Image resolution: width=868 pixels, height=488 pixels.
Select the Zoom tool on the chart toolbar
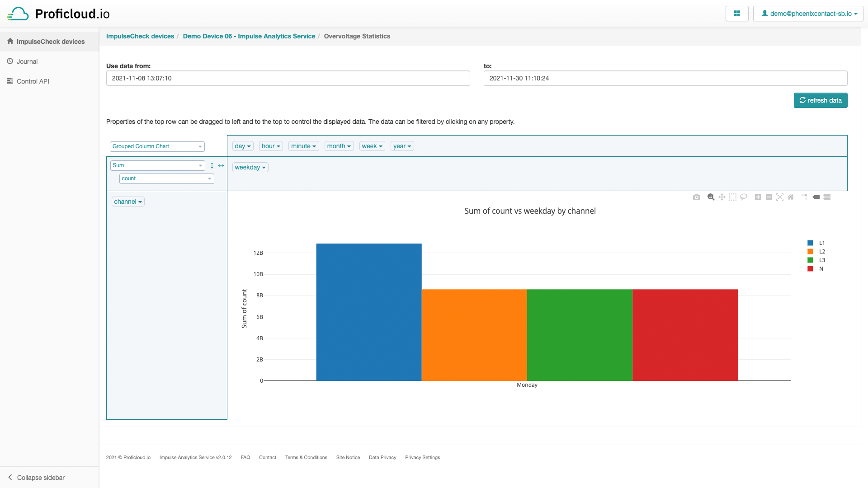pos(711,197)
